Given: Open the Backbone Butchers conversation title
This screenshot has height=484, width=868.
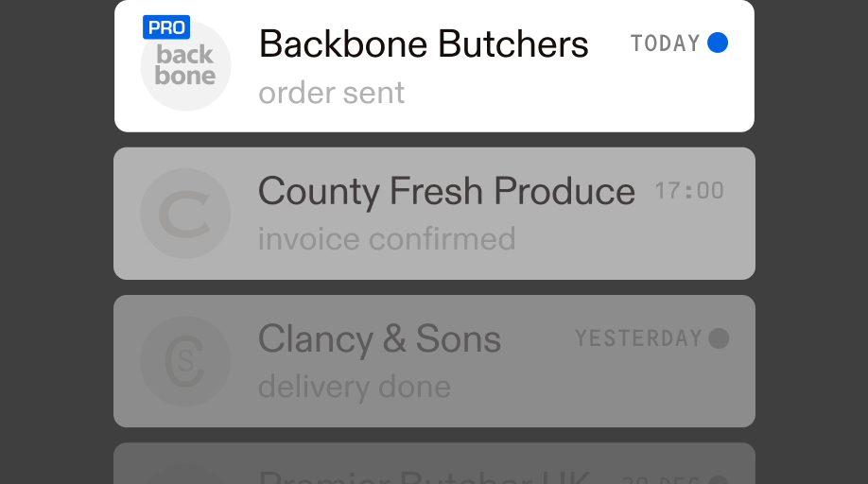Looking at the screenshot, I should (x=424, y=44).
